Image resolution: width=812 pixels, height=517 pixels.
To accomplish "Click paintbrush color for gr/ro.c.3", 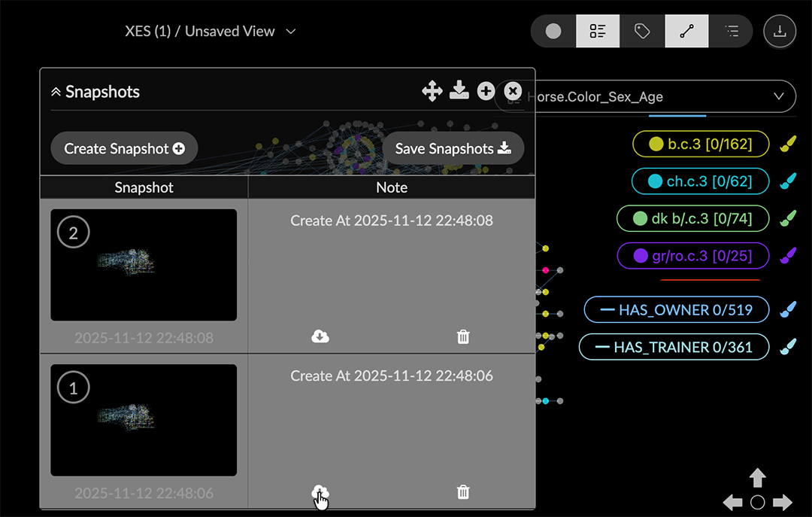I will (x=787, y=256).
